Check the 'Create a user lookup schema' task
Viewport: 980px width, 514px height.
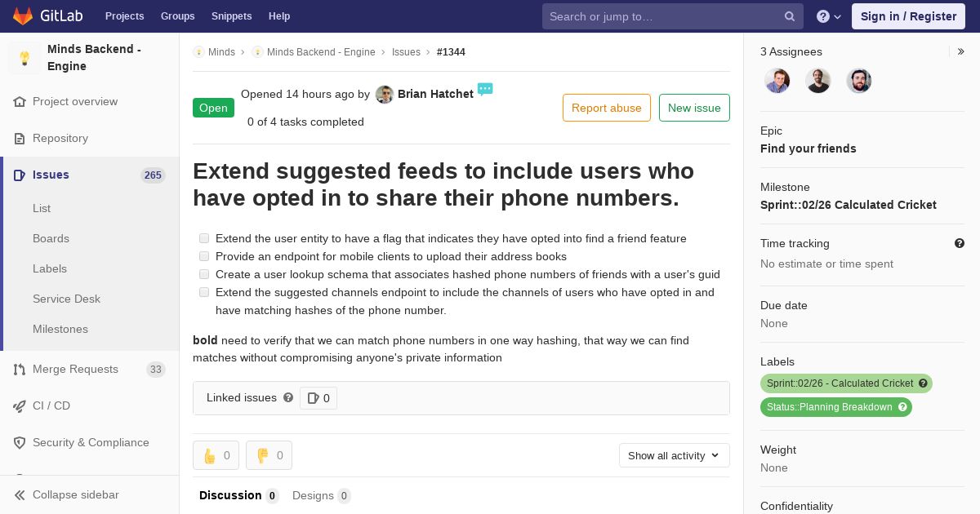tap(204, 274)
